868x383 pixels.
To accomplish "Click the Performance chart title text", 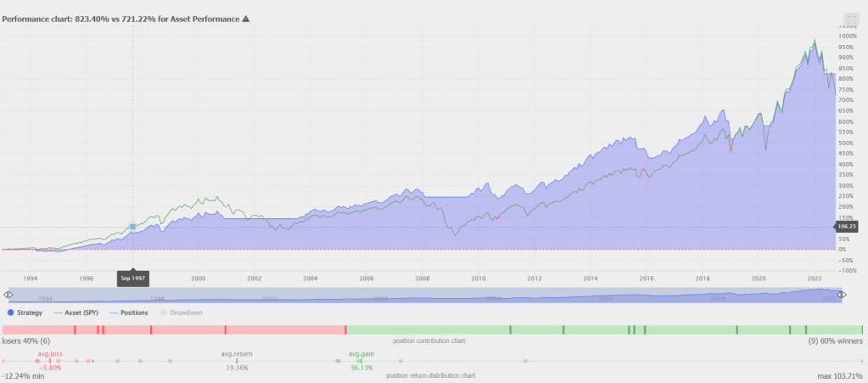I will (119, 18).
